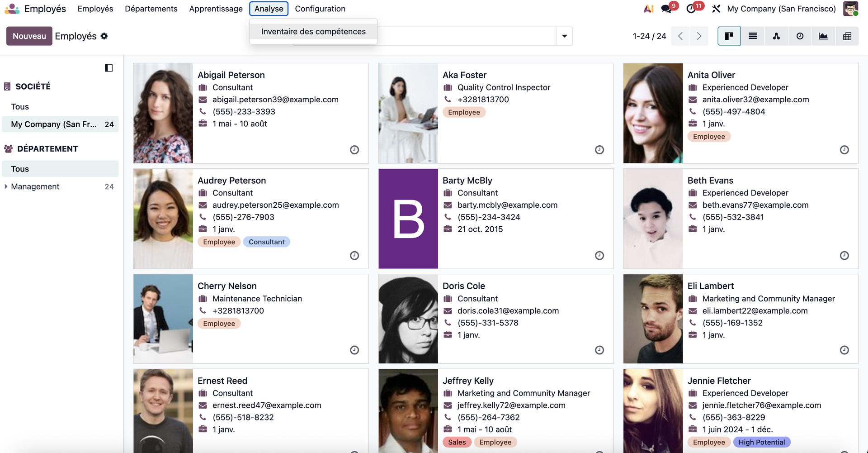The width and height of the screenshot is (868, 453).
Task: Click the High Potential tag on Jennie Fletcher
Action: tap(762, 442)
